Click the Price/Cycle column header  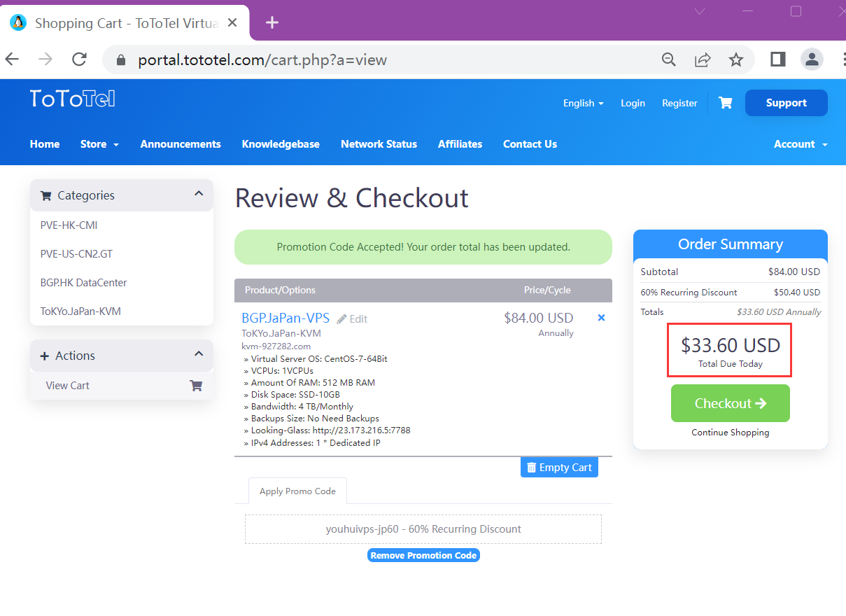pos(547,290)
